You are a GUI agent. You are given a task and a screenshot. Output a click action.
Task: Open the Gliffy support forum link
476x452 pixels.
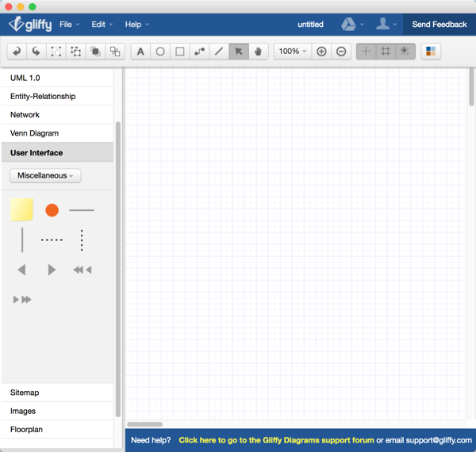click(276, 440)
